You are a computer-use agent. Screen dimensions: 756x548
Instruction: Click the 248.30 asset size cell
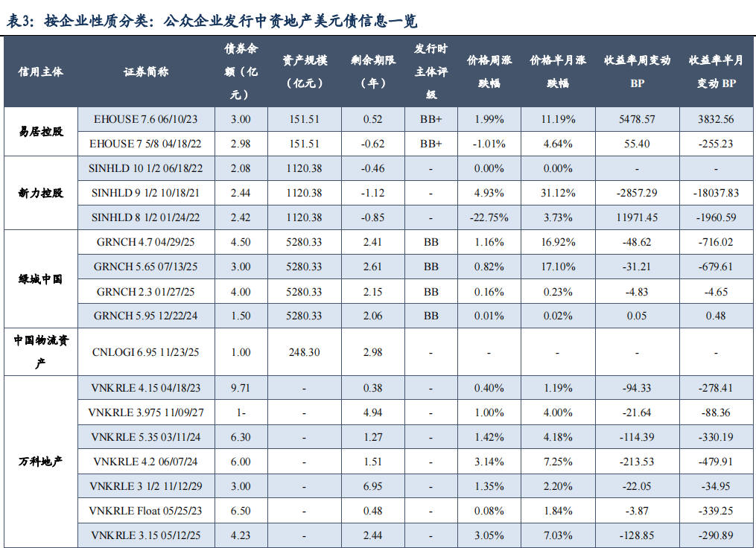[304, 352]
